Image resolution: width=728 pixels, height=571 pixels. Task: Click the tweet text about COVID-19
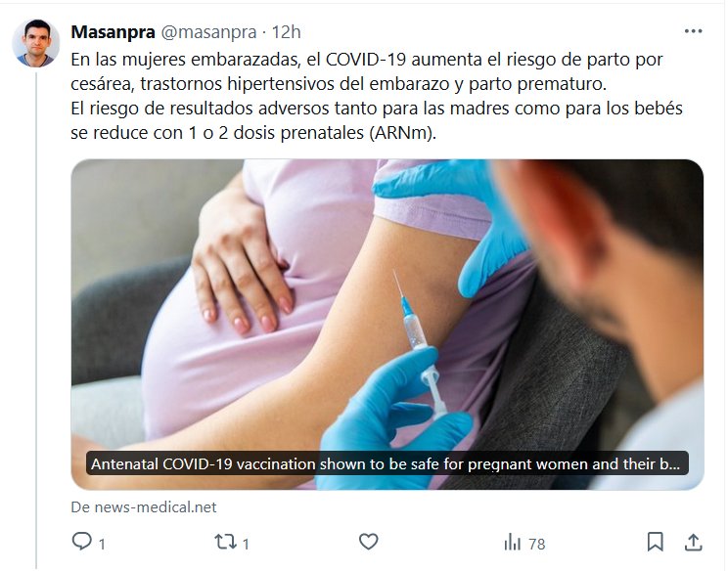377,96
